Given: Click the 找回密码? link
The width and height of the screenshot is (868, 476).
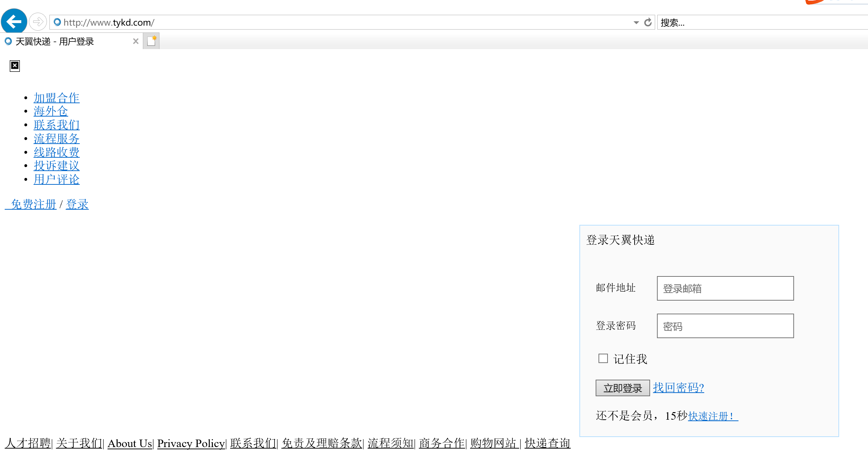Looking at the screenshot, I should click(x=678, y=388).
